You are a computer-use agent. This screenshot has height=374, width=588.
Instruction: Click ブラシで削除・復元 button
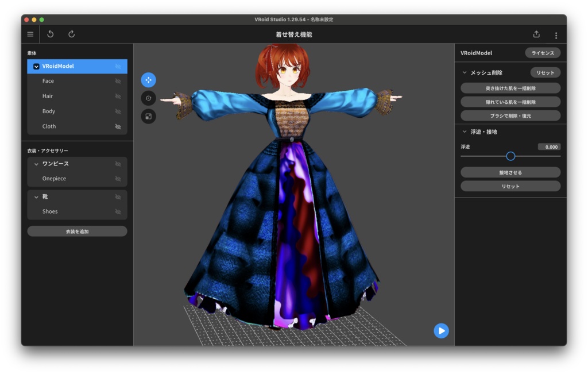coord(510,116)
